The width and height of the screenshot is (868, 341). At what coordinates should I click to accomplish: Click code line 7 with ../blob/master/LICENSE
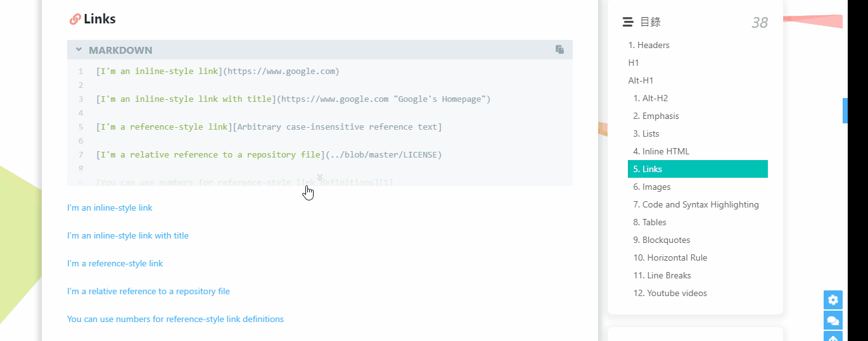point(269,154)
